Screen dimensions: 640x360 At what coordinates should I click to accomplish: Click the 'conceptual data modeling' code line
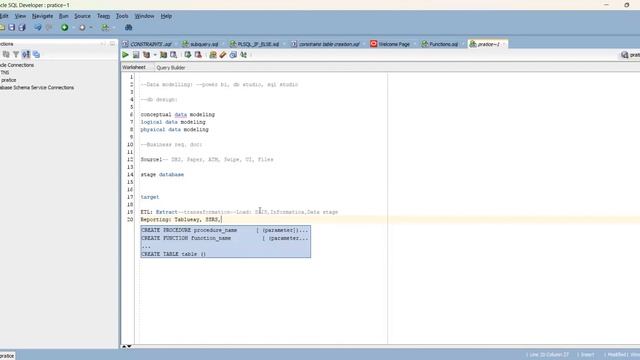178,115
